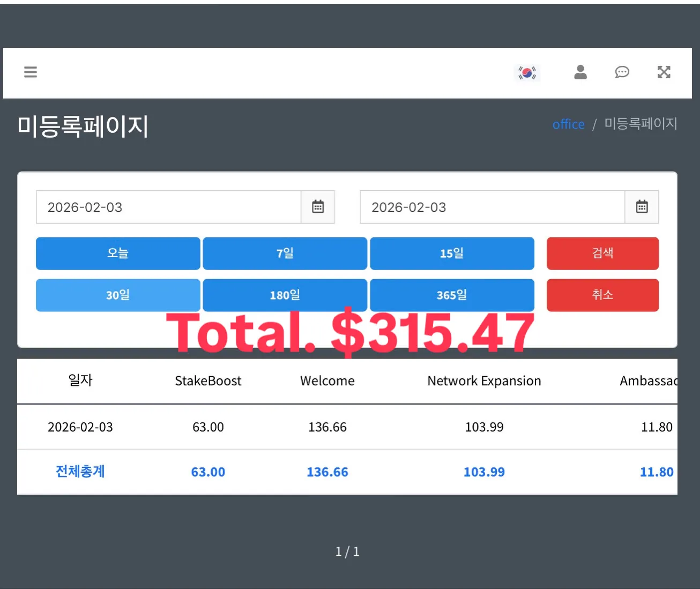
Task: Click the 2026-02-03 date cell in table
Action: [x=80, y=427]
